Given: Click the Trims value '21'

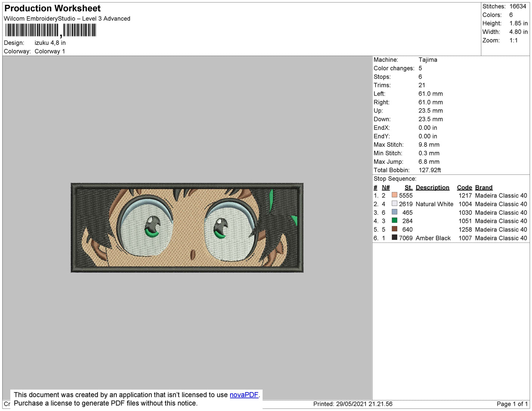Looking at the screenshot, I should tap(422, 85).
